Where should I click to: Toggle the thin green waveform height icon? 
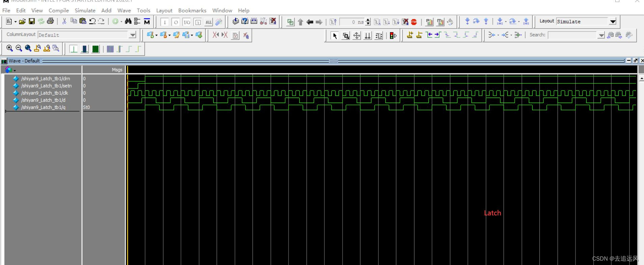pos(74,49)
